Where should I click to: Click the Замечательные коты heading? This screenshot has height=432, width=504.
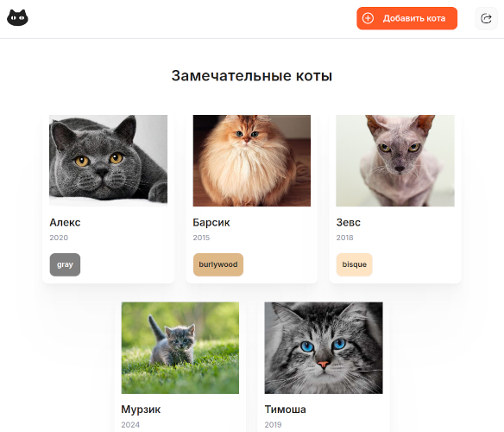pos(252,76)
